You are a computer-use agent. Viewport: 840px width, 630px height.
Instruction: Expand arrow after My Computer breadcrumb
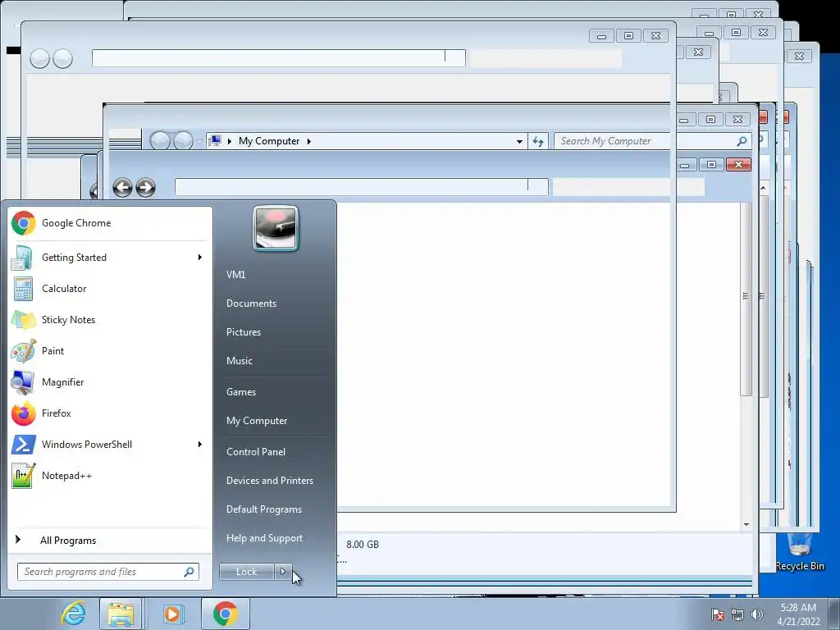click(308, 141)
